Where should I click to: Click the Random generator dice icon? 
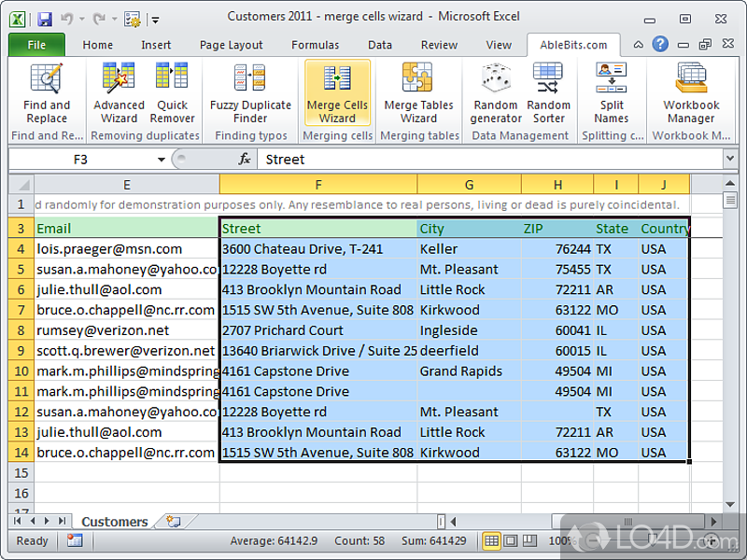[496, 93]
